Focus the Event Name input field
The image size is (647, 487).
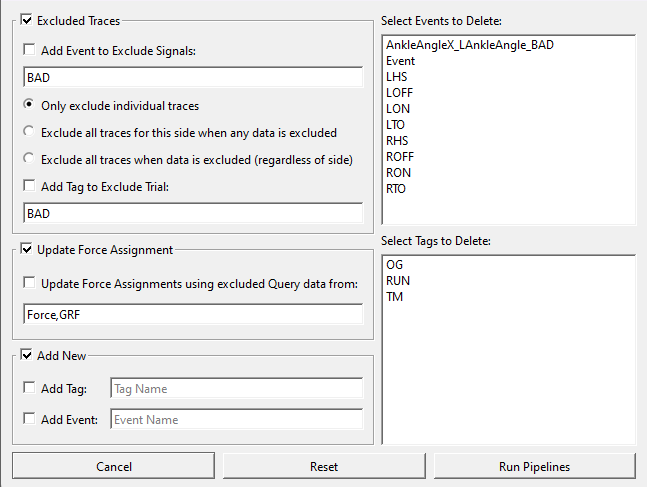[x=237, y=419]
